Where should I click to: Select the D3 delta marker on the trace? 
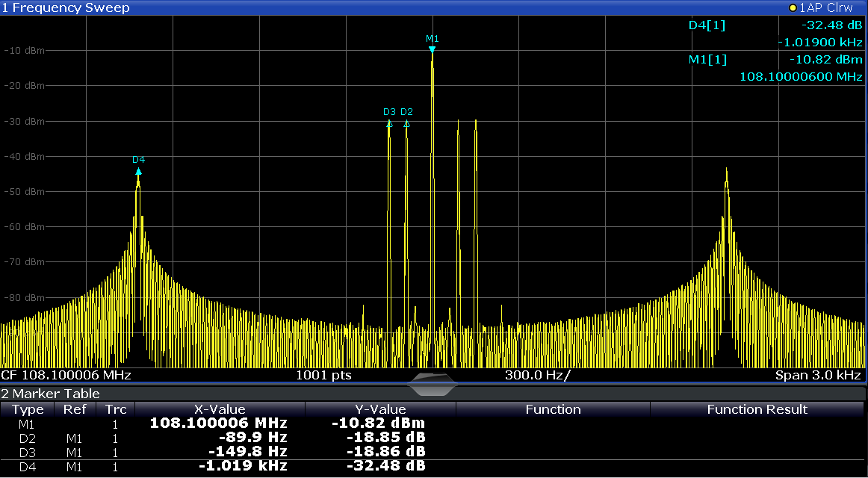389,123
